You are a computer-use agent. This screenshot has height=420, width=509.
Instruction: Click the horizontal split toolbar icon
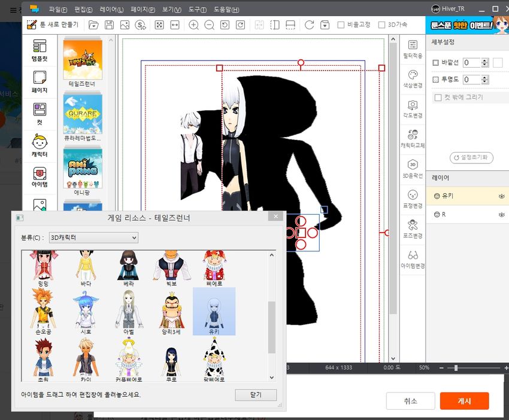[290, 25]
